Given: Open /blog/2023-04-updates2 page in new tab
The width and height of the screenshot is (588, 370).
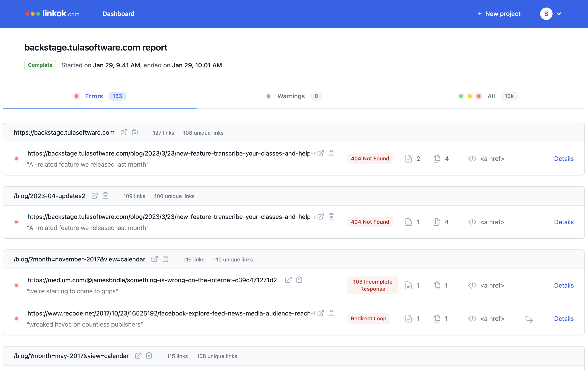Looking at the screenshot, I should point(95,196).
